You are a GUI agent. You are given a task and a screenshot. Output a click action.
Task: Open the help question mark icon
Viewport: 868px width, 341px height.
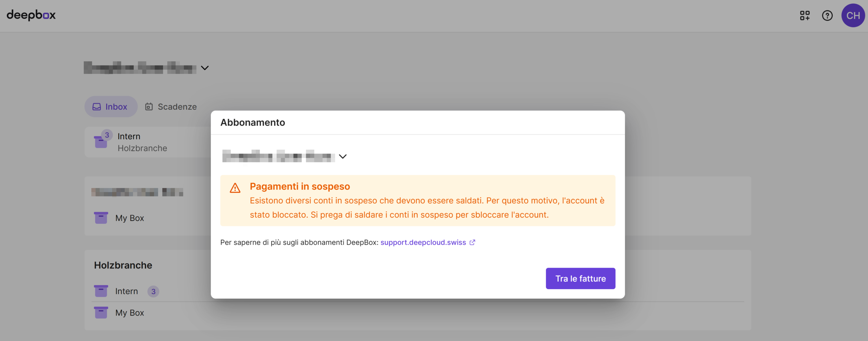(827, 16)
